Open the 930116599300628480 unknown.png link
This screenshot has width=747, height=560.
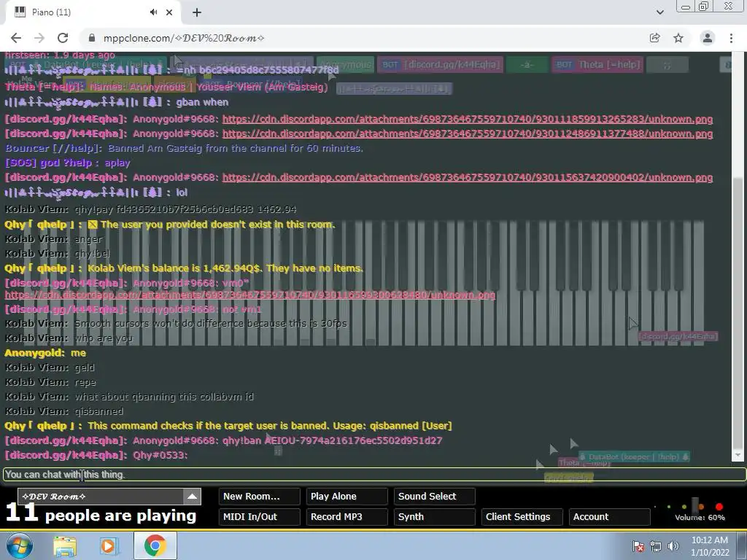tap(250, 295)
